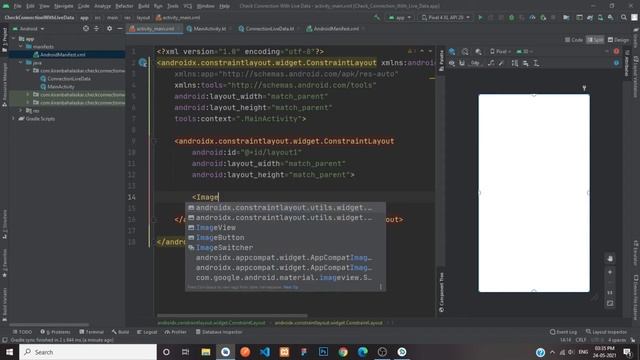The image size is (640, 360).
Task: Open the Event Log panel
Action: (x=564, y=332)
